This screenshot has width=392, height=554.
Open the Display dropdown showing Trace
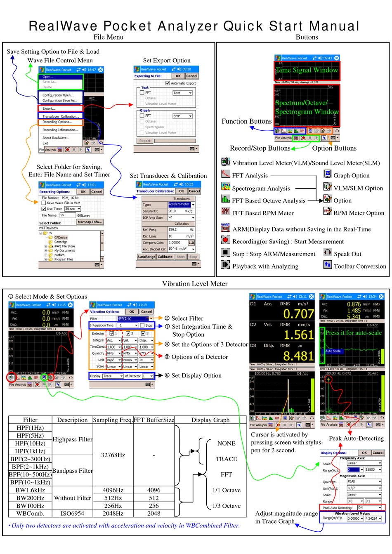click(x=113, y=376)
